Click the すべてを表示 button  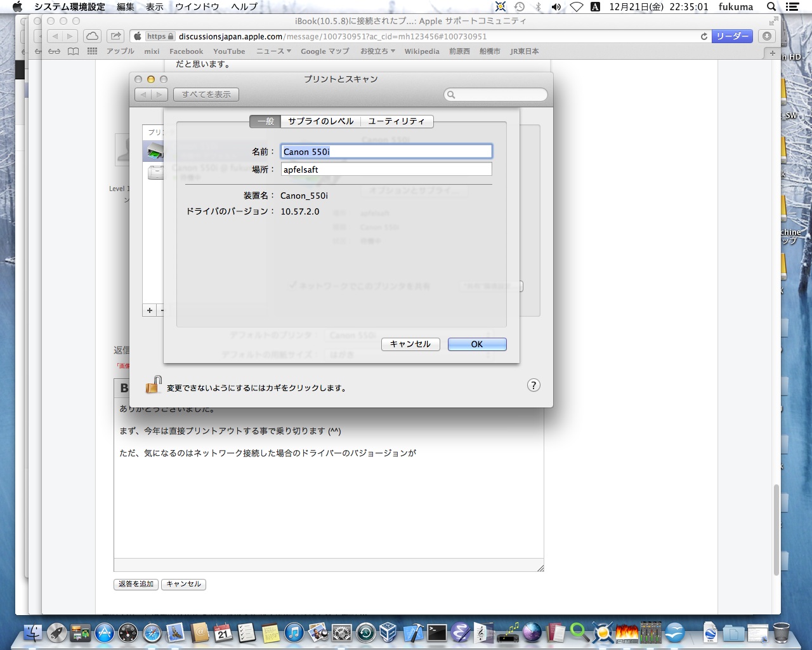[x=206, y=95]
